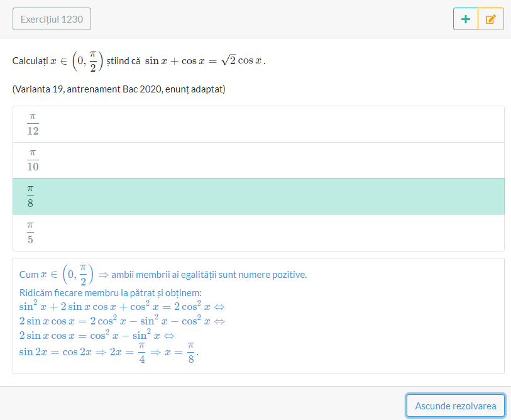
Task: Click the solution's first line about pozitive
Action: click(163, 274)
